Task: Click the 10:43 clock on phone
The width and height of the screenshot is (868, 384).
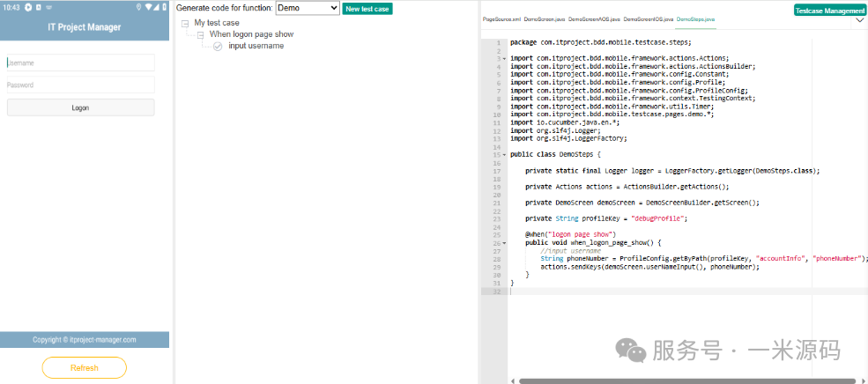Action: click(x=11, y=8)
